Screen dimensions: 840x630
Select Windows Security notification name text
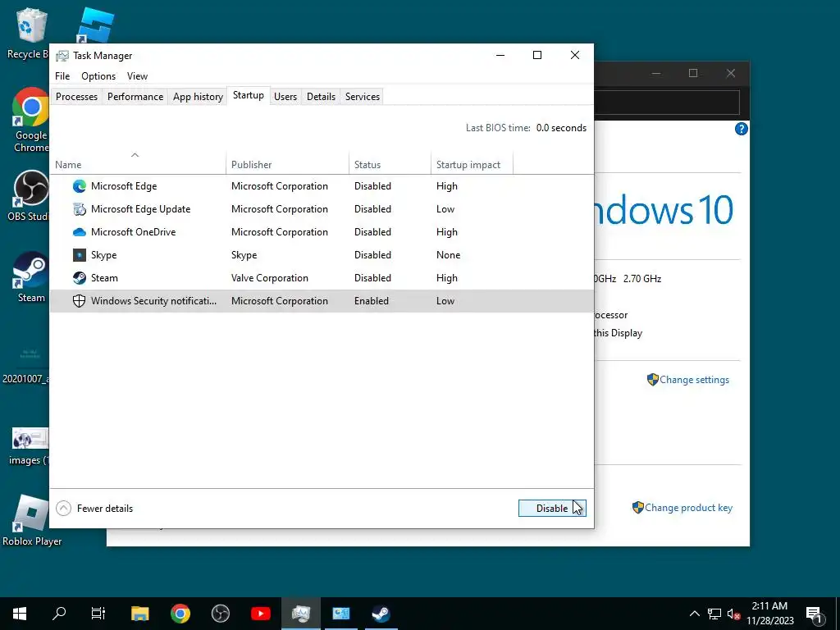coord(153,301)
